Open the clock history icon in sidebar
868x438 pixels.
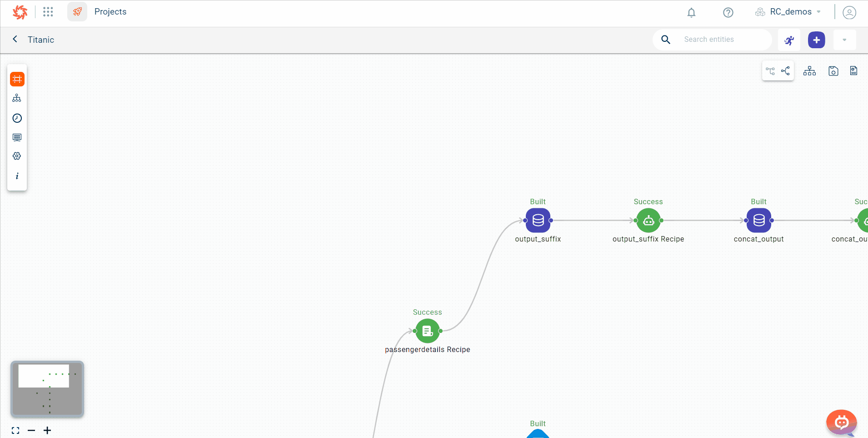[x=17, y=118]
